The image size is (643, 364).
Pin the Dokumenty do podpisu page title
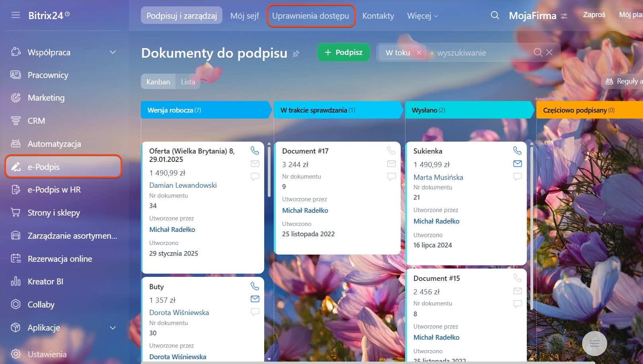tap(296, 54)
